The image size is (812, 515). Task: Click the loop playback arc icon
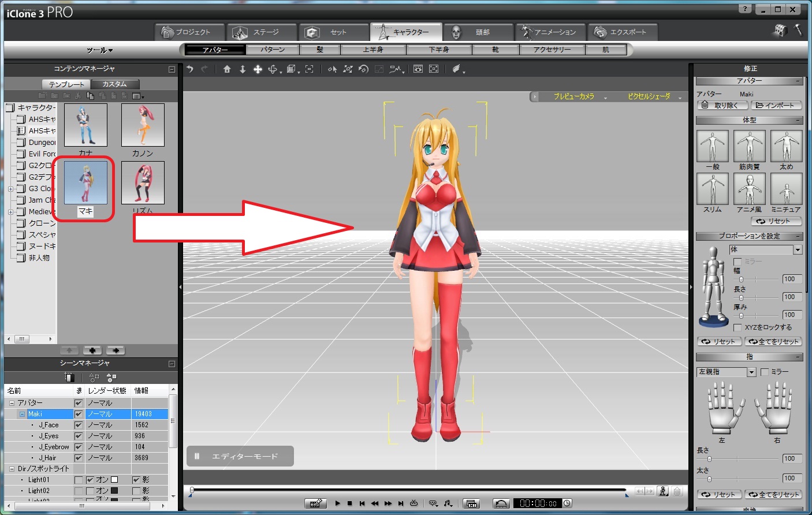point(501,503)
